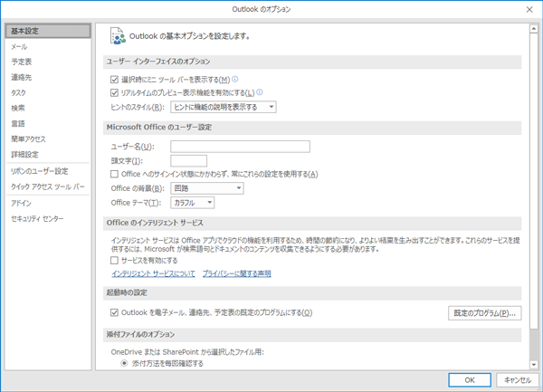Viewport: 543px width, 392px height.
Task: Open リボンのユーザー設定 category
Action: tap(48, 171)
